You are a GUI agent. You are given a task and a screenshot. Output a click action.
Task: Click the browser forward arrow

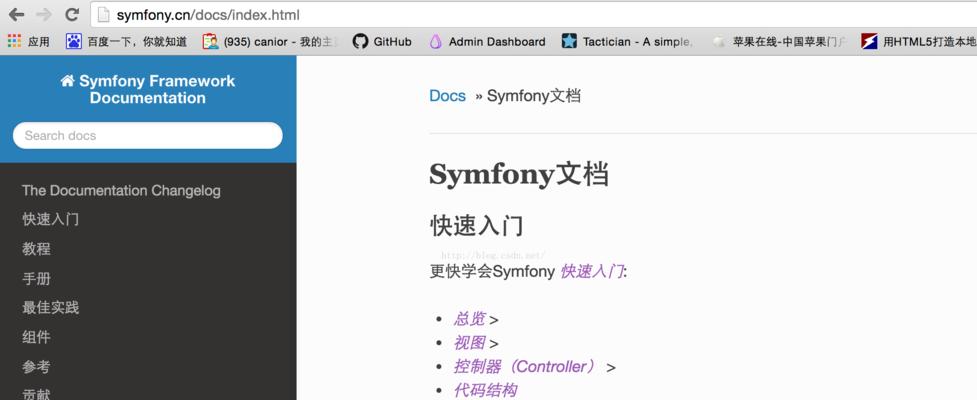[44, 15]
